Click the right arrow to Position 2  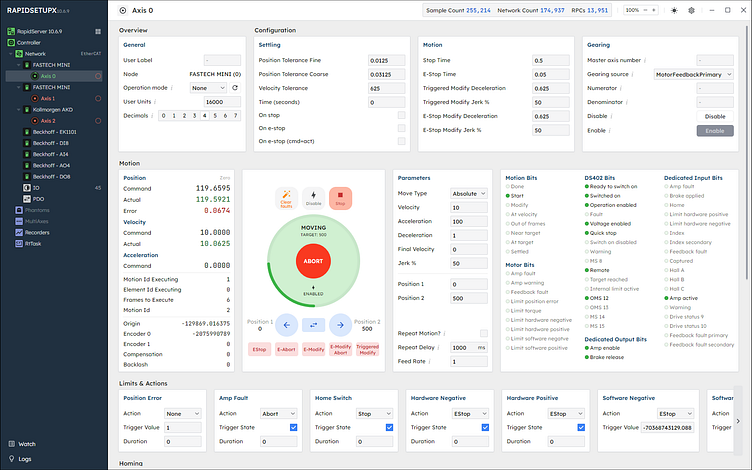coord(340,323)
